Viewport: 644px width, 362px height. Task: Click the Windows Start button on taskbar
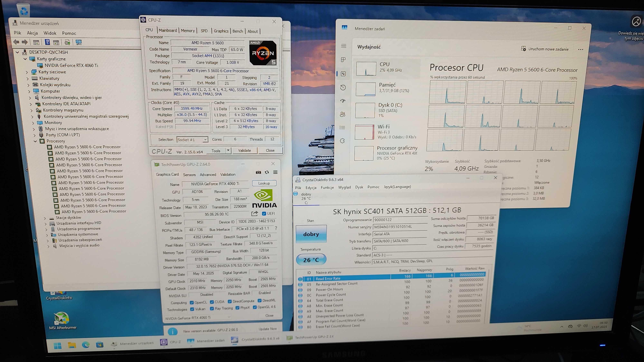point(57,346)
